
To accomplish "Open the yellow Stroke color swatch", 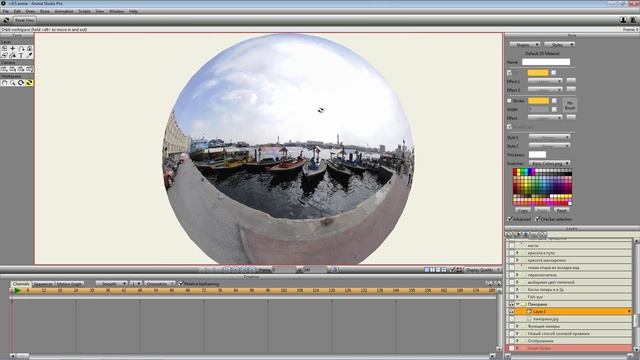I will tap(538, 100).
